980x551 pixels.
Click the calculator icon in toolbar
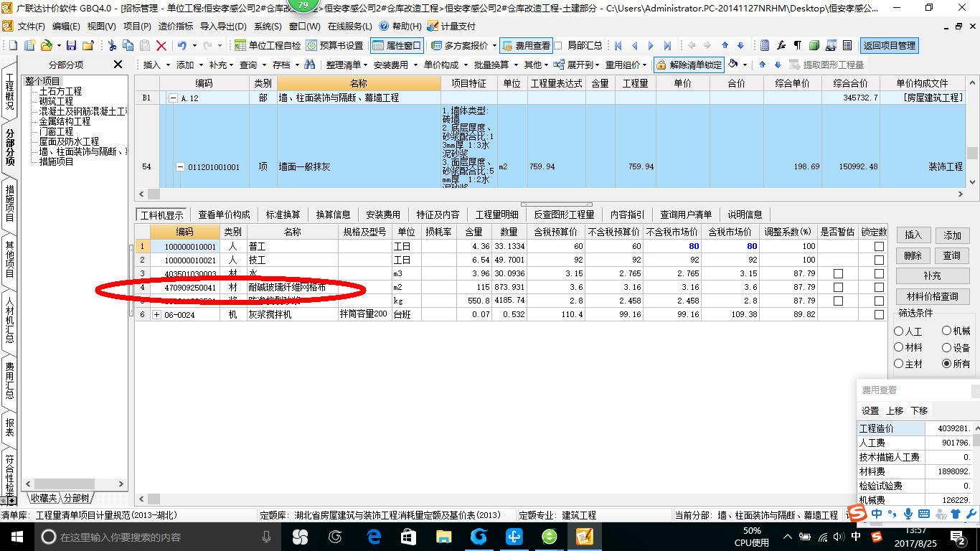tap(765, 45)
